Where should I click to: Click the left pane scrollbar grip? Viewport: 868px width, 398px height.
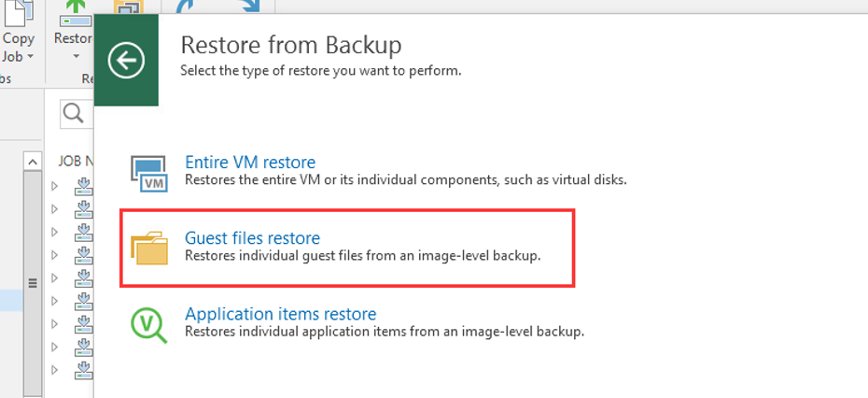point(32,282)
